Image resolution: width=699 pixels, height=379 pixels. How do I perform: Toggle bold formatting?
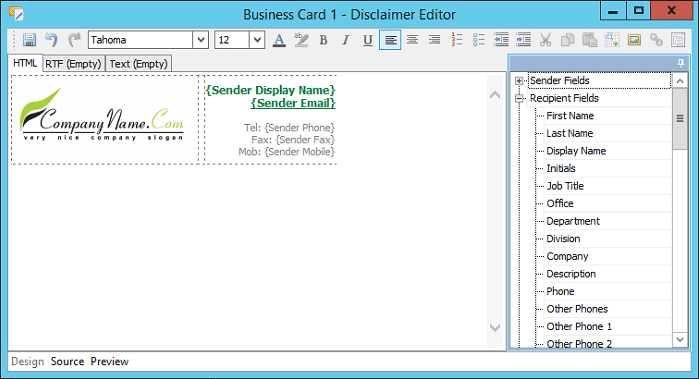coord(323,40)
